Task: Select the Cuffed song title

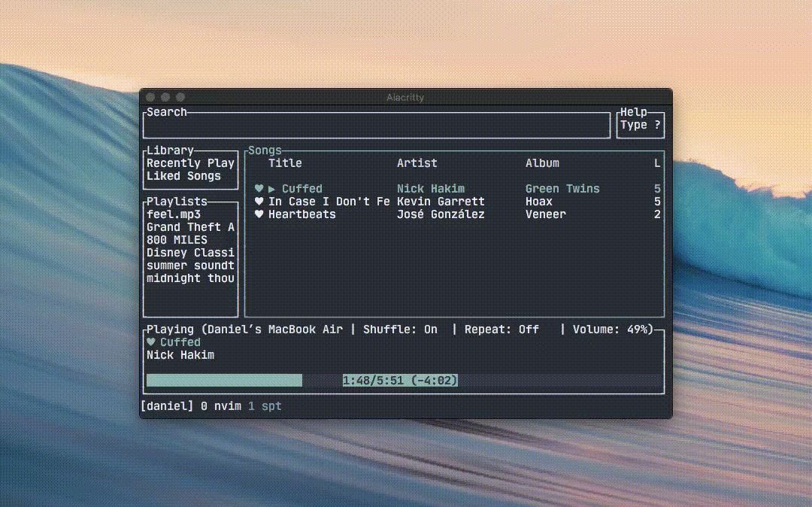Action: 302,189
